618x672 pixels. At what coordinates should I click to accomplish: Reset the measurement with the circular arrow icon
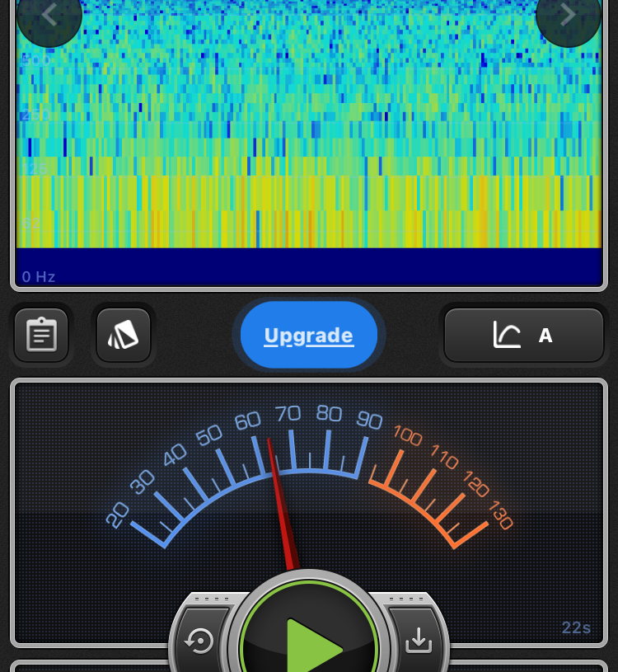pyautogui.click(x=200, y=640)
